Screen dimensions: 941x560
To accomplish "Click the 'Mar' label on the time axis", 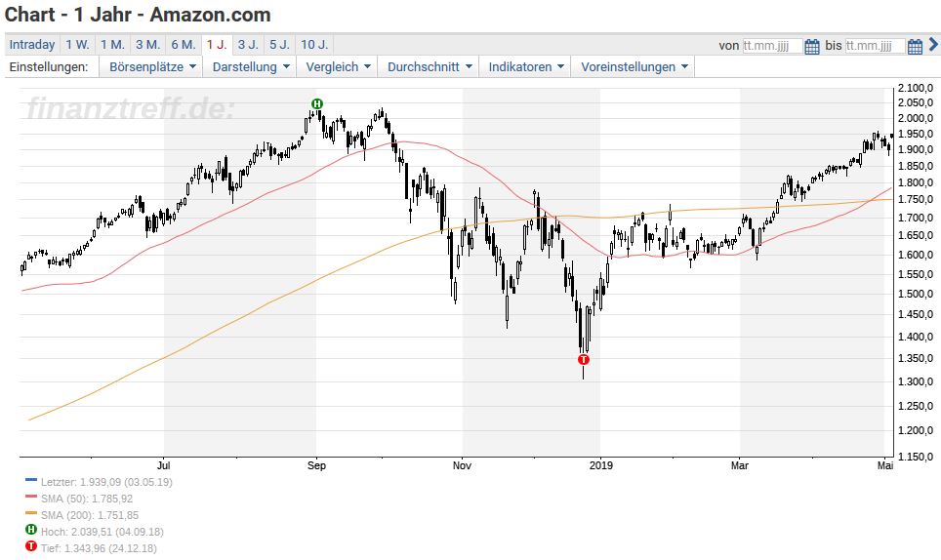I will (739, 466).
